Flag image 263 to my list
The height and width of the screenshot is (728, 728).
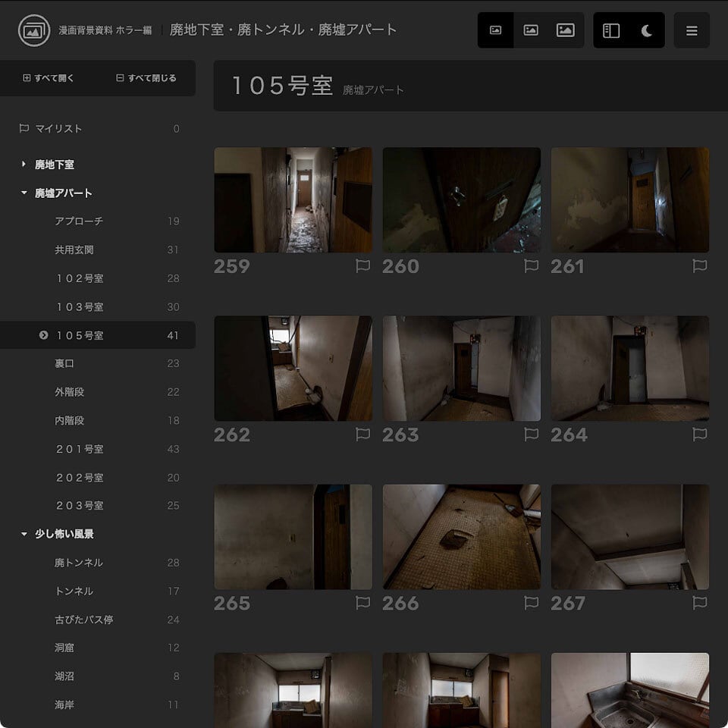click(531, 434)
